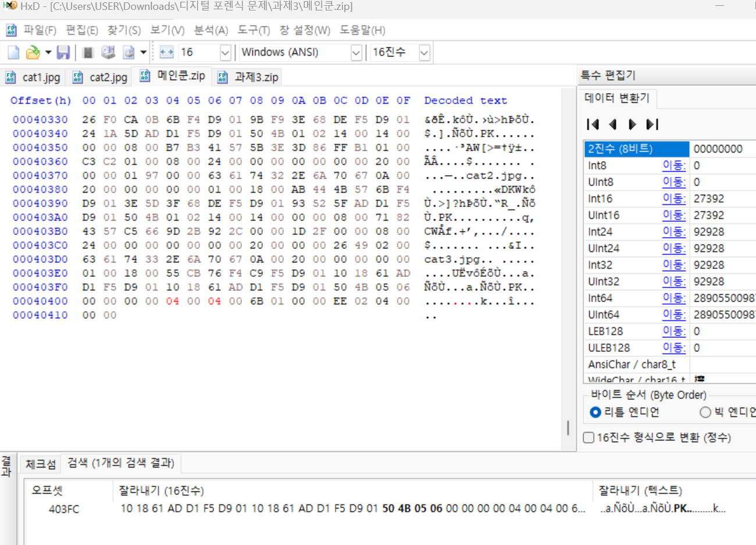This screenshot has width=756, height=545.
Task: Open RAM with the memory chip icon
Action: (88, 52)
